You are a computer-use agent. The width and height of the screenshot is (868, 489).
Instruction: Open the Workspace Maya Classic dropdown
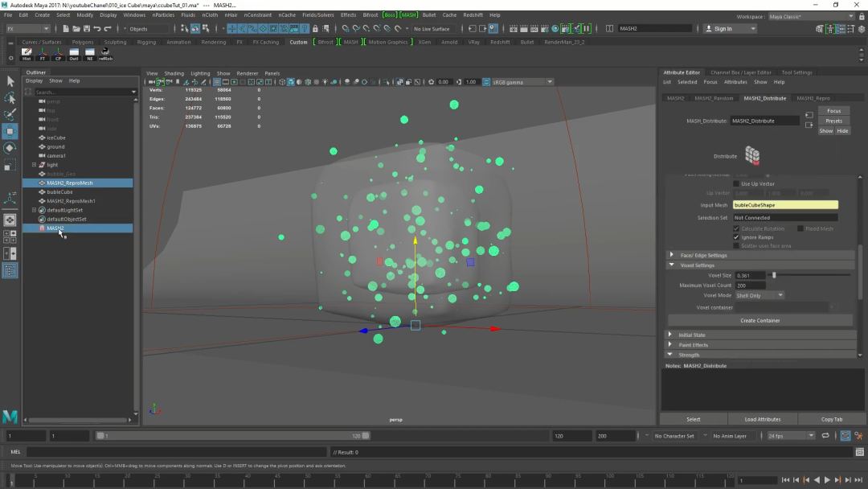coord(811,17)
